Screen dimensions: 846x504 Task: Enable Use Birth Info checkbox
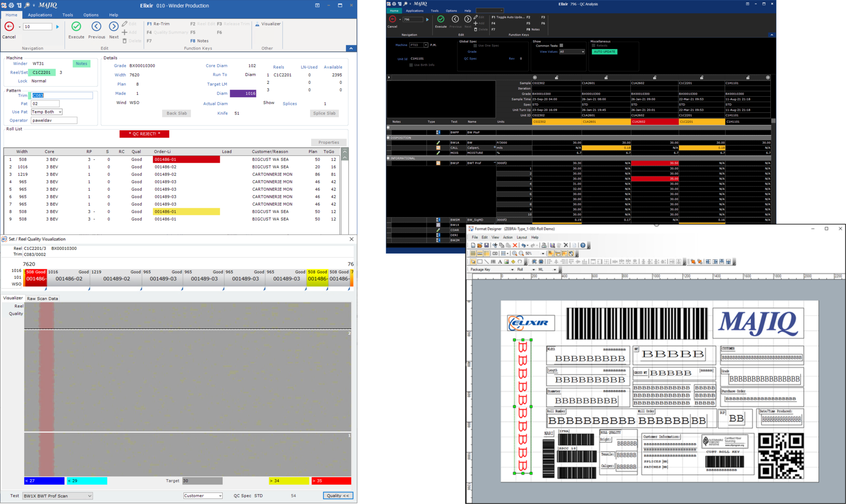411,65
